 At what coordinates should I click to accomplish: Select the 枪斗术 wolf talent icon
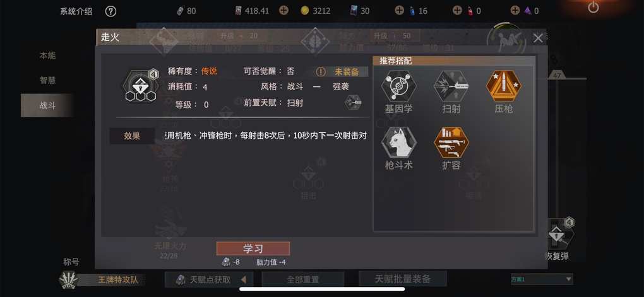coord(398,143)
